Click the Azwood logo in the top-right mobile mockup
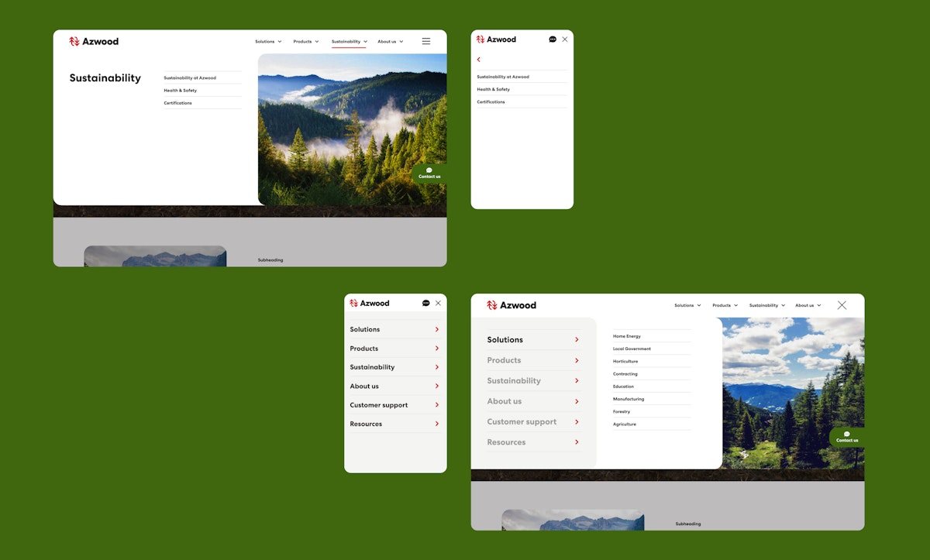 496,40
